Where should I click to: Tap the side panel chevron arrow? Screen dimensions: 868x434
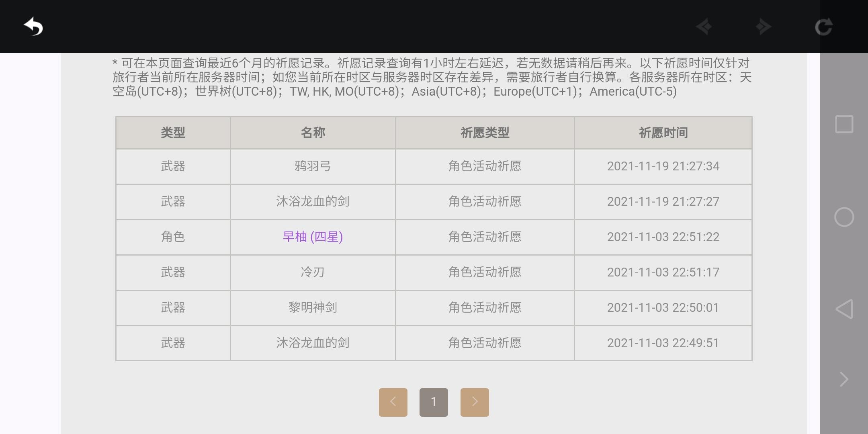(x=844, y=379)
